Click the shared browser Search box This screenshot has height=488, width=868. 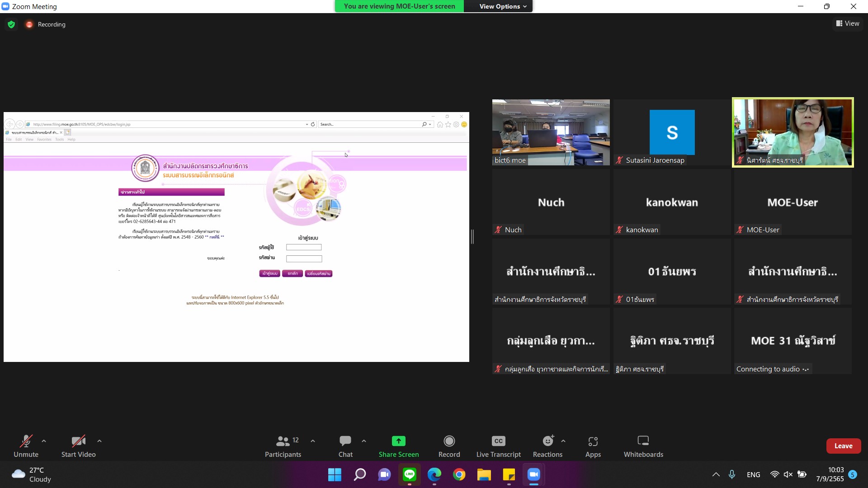click(x=371, y=124)
